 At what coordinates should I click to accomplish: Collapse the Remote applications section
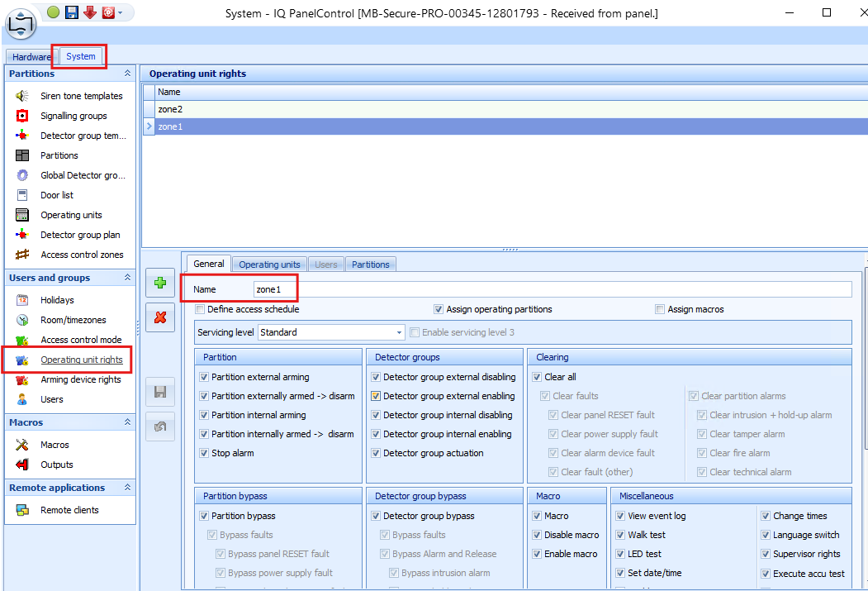[x=127, y=488]
